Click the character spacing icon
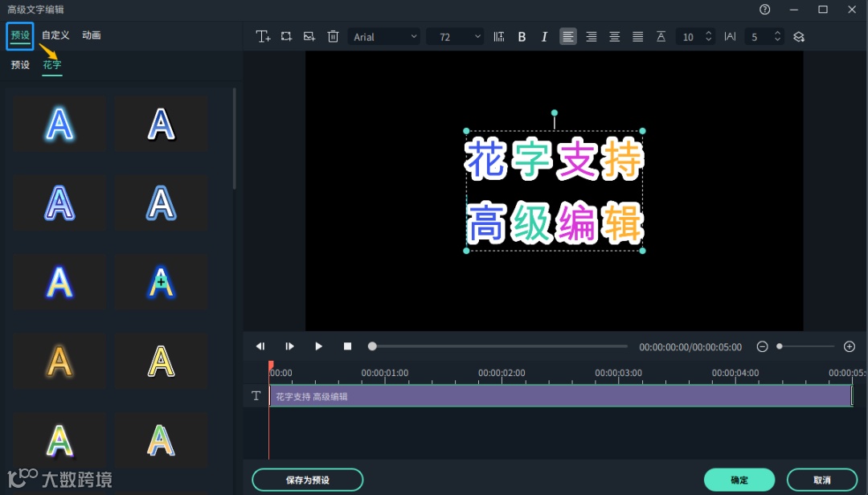868x495 pixels. (730, 36)
